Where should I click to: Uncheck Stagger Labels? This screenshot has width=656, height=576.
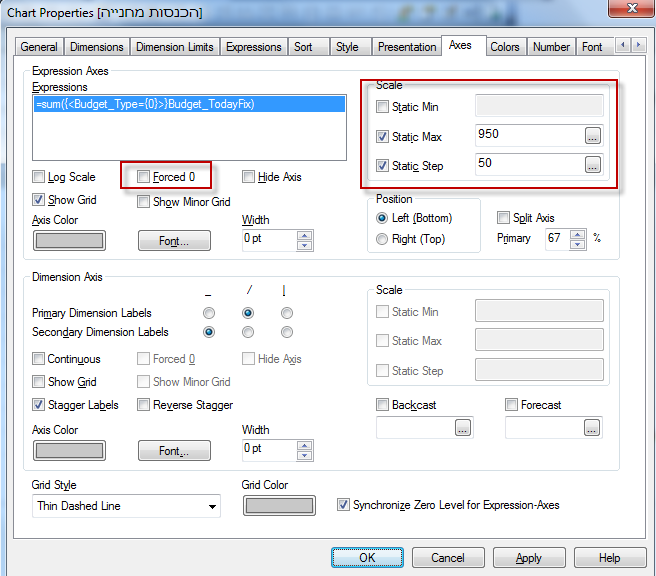38,405
